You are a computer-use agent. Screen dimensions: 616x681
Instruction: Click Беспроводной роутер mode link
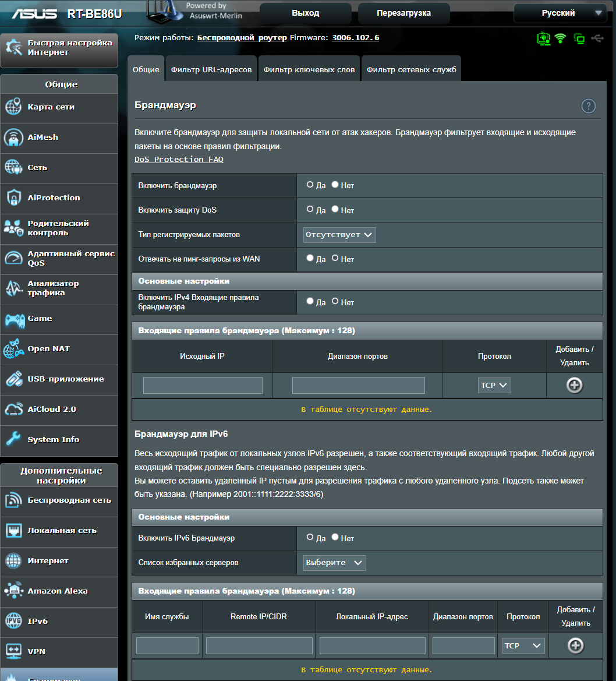(x=242, y=38)
